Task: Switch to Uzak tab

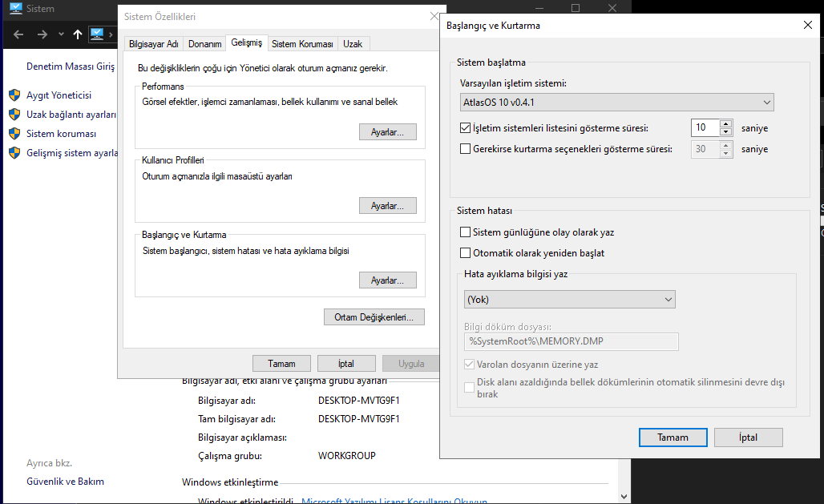Action: pos(353,44)
